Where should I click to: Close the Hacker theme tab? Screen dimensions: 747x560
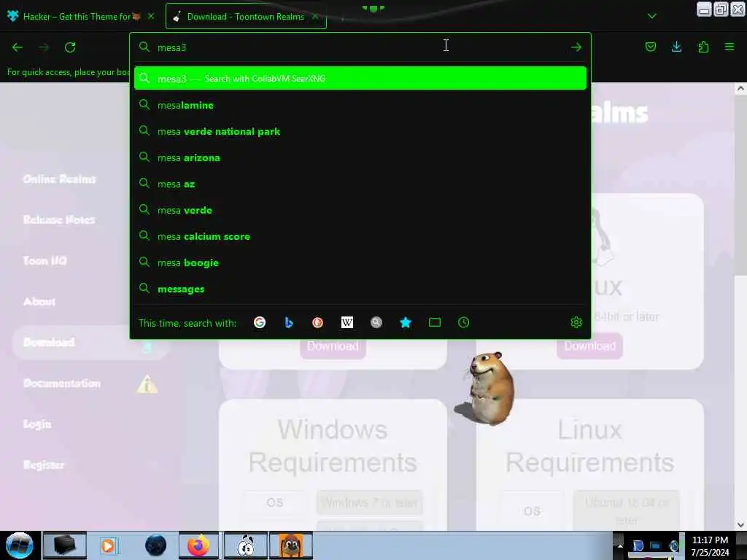click(x=151, y=16)
